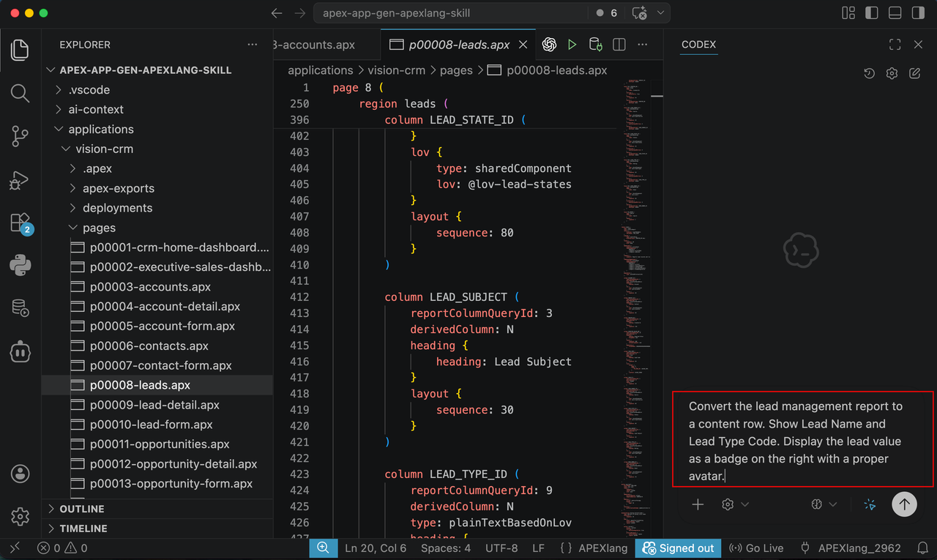The width and height of the screenshot is (937, 560).
Task: Open the Accounts icon in activity bar
Action: pos(20,473)
